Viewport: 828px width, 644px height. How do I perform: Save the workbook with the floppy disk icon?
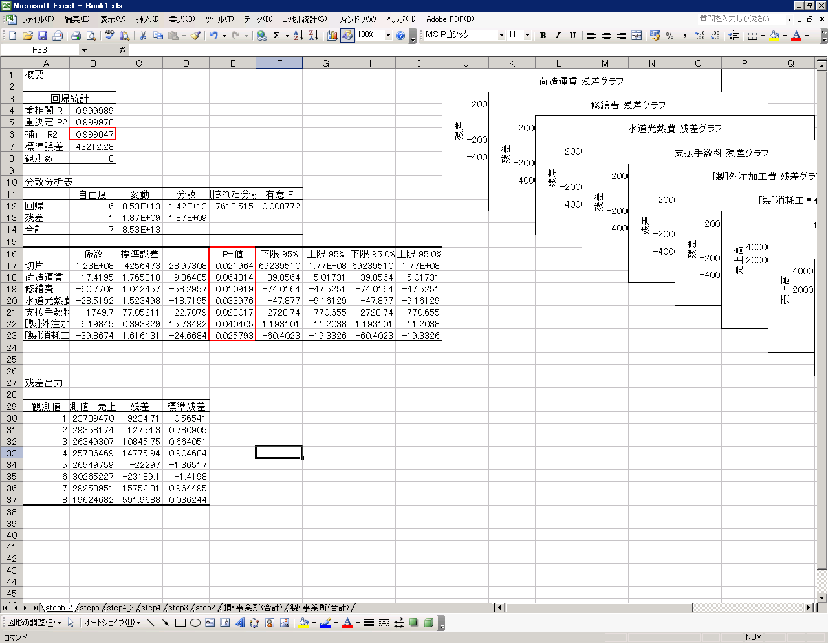[43, 36]
